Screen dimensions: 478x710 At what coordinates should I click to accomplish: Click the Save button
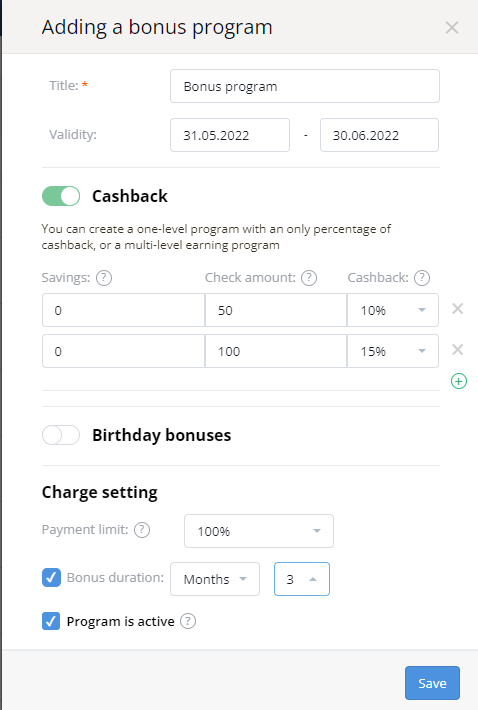click(432, 683)
